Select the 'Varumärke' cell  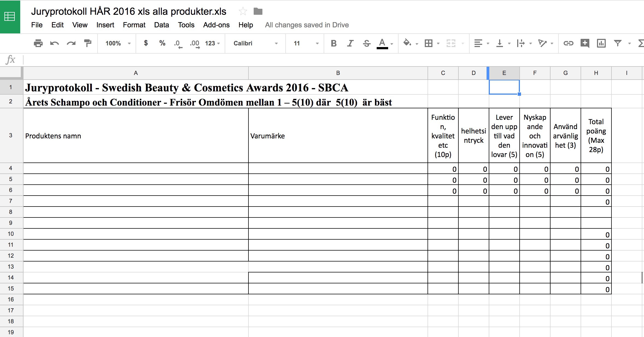tap(338, 136)
